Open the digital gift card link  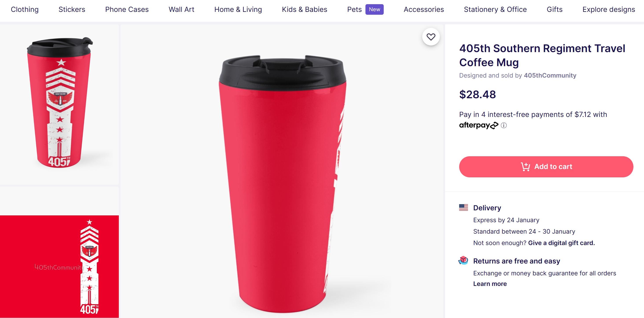pos(561,243)
